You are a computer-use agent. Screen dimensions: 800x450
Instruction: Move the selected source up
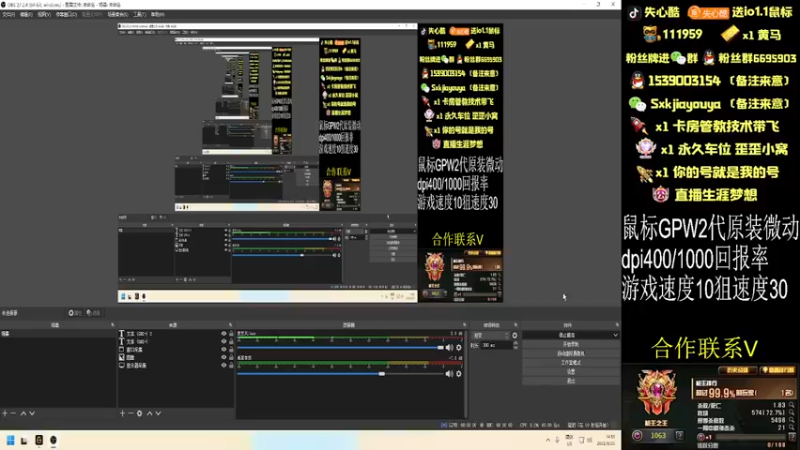pos(149,413)
